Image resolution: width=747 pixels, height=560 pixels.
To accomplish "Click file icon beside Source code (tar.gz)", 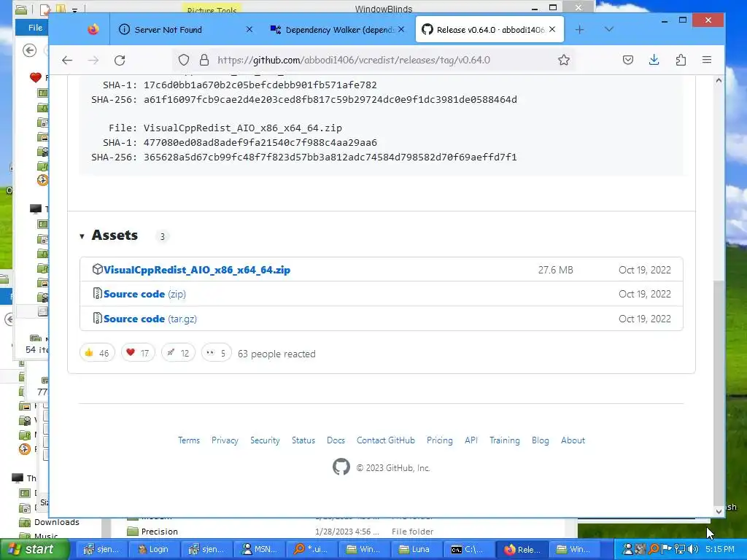I will 97,318.
